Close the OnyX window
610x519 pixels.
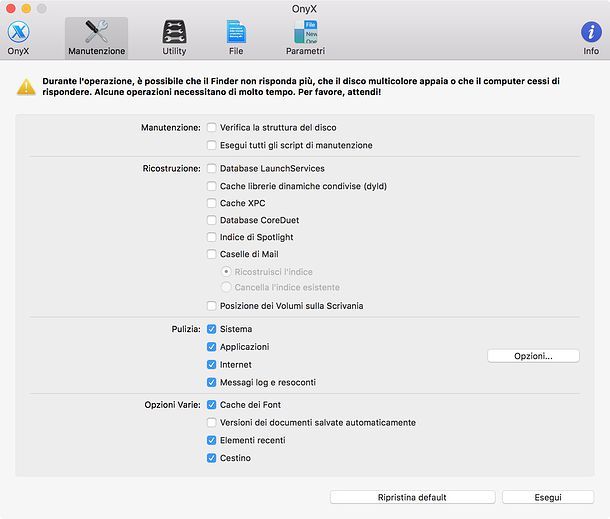coord(11,8)
